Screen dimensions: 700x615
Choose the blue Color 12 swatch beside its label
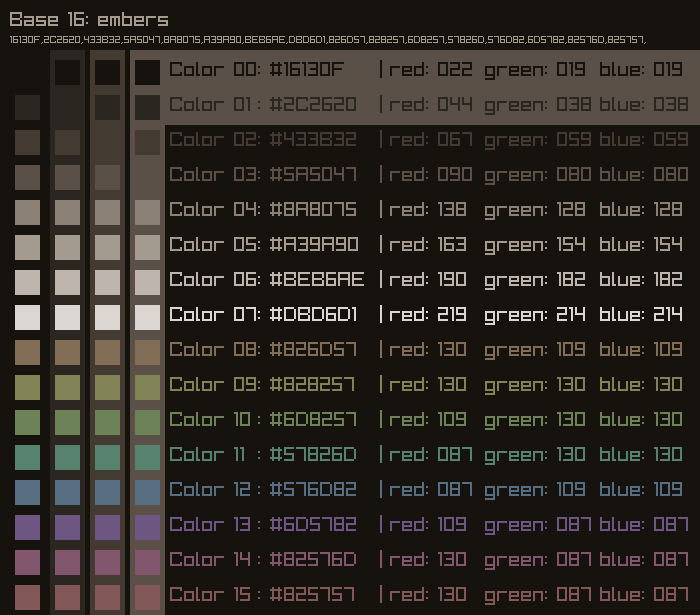(147, 492)
